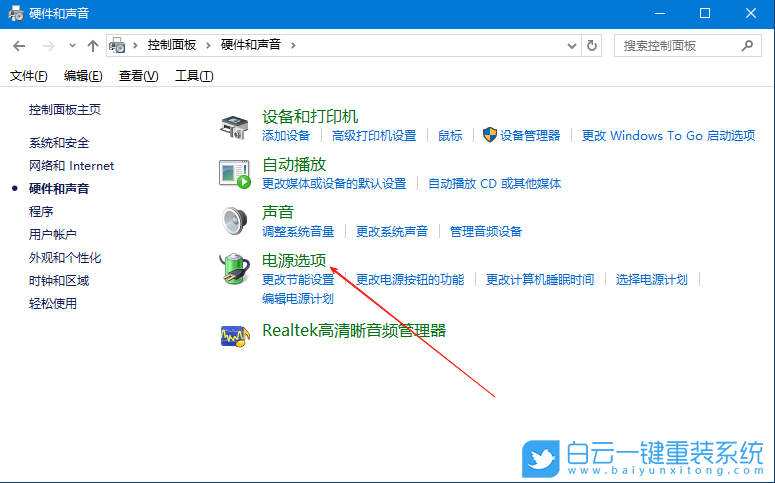Click 调整系统音量
The width and height of the screenshot is (775, 483).
(298, 232)
